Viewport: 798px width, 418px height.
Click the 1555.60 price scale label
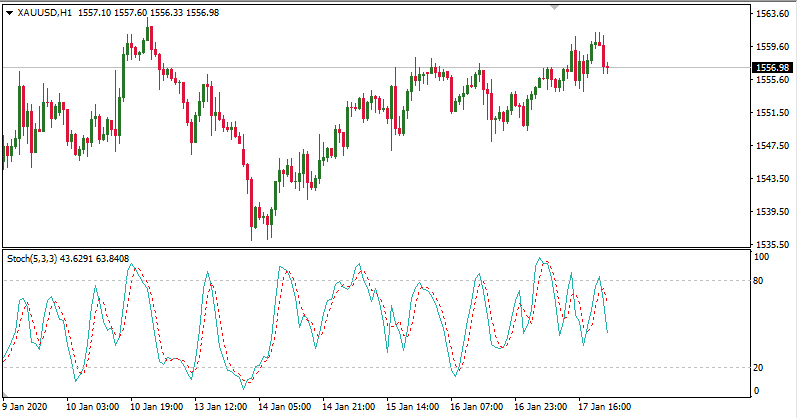[x=772, y=79]
